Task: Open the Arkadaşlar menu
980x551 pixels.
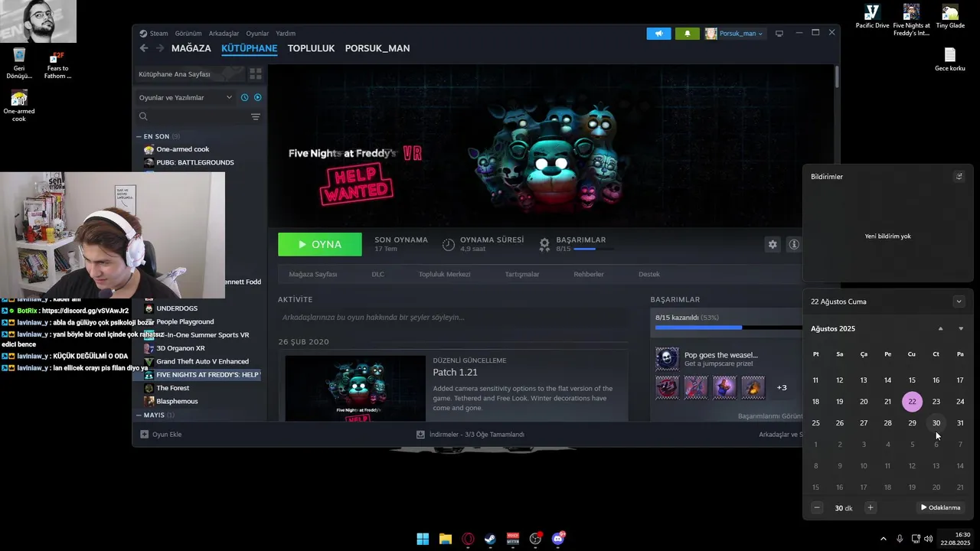Action: pos(224,34)
